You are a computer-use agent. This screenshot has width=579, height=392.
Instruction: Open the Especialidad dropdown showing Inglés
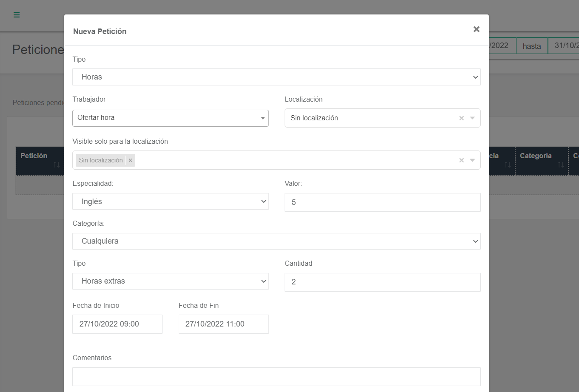point(170,202)
